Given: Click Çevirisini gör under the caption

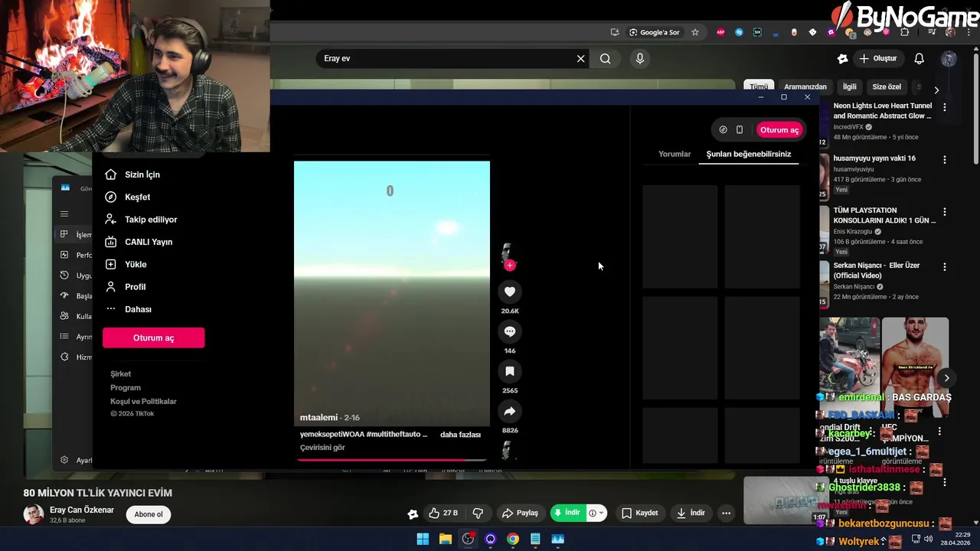Looking at the screenshot, I should click(322, 448).
